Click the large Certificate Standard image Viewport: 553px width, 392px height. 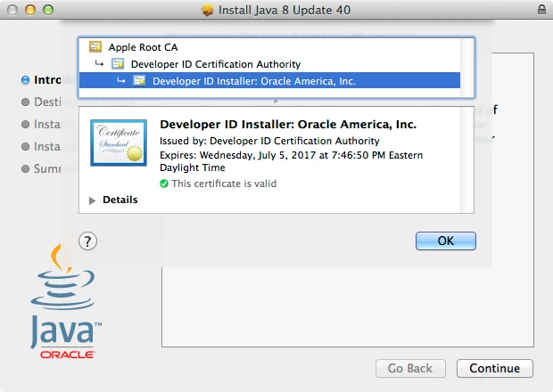click(119, 143)
